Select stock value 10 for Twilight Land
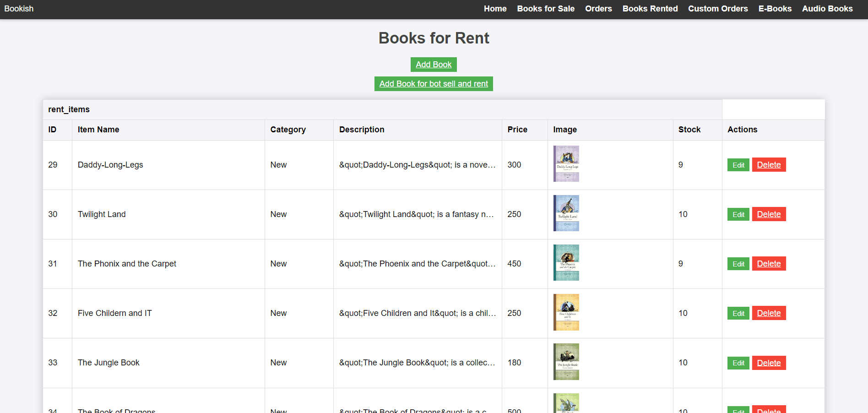Image resolution: width=868 pixels, height=413 pixels. (683, 214)
